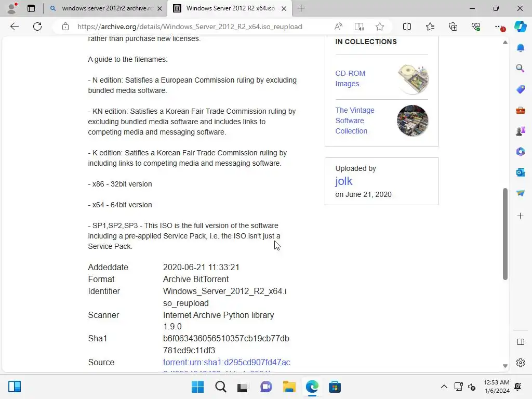Open clock and date flyout
The image size is (532, 399).
tap(496, 387)
